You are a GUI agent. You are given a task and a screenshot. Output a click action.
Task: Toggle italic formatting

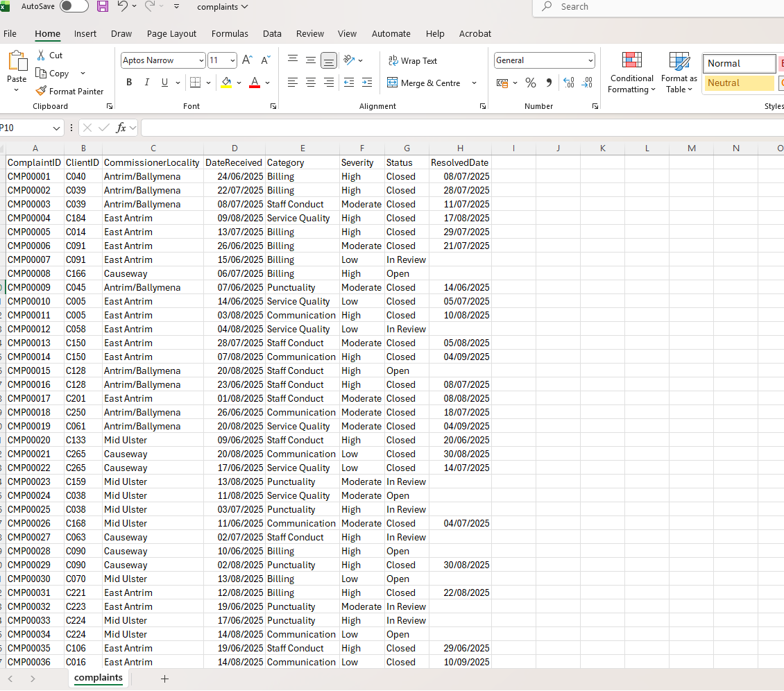146,82
